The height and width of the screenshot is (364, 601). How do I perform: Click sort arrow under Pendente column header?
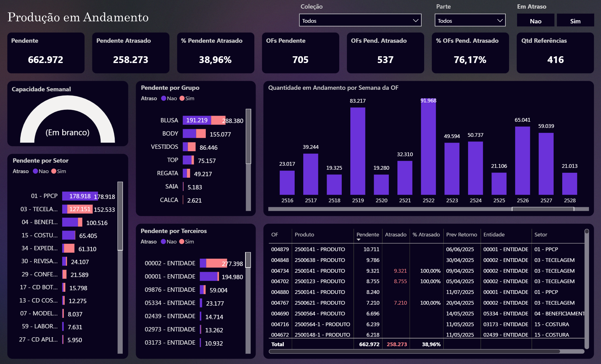pyautogui.click(x=358, y=240)
